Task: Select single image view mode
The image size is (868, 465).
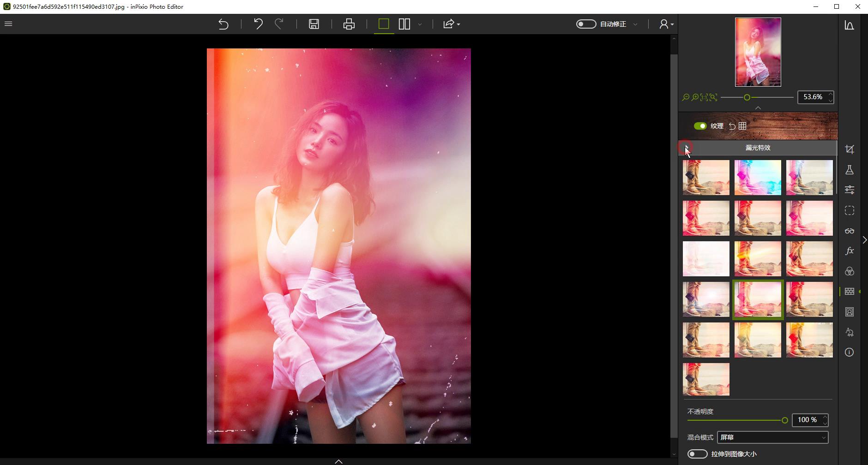Action: coord(384,24)
